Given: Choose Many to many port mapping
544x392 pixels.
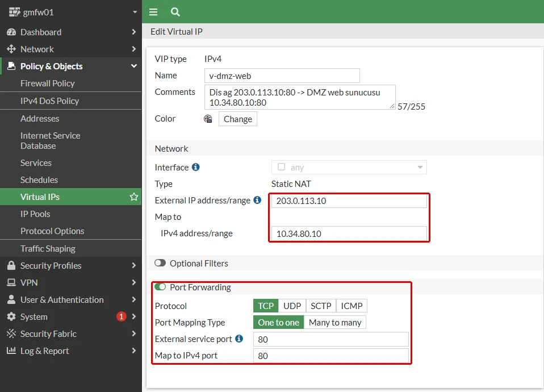Looking at the screenshot, I should [x=335, y=322].
